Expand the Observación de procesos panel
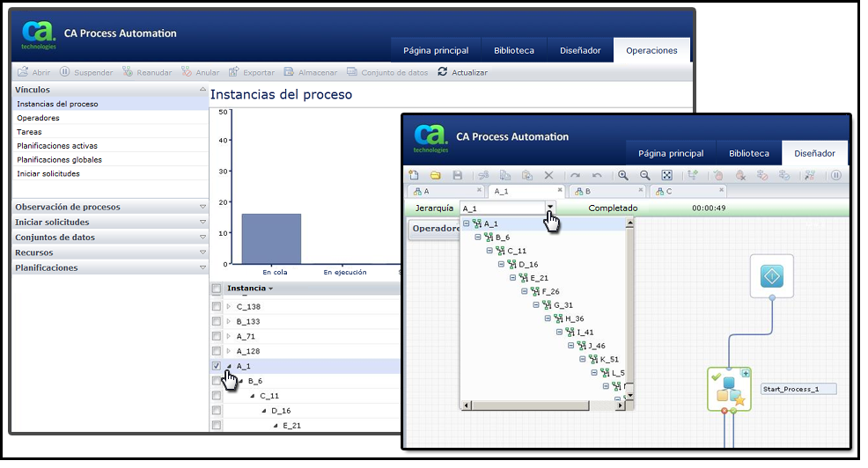This screenshot has height=468, width=868. [202, 207]
